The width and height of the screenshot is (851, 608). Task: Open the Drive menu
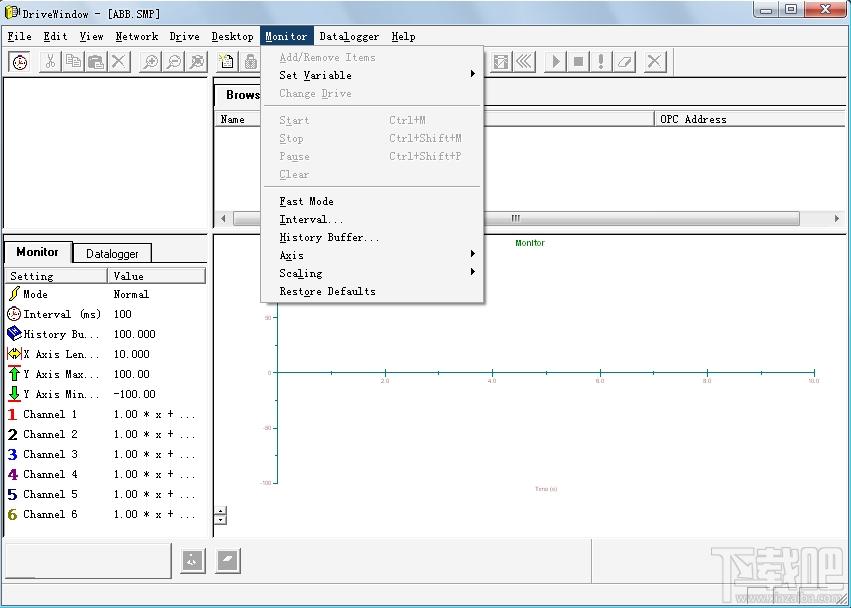tap(185, 36)
